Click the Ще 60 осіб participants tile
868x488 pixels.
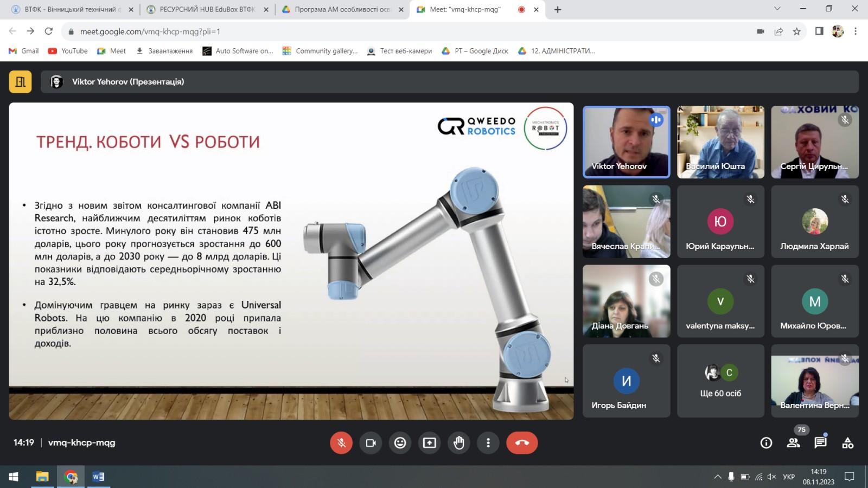pyautogui.click(x=720, y=381)
